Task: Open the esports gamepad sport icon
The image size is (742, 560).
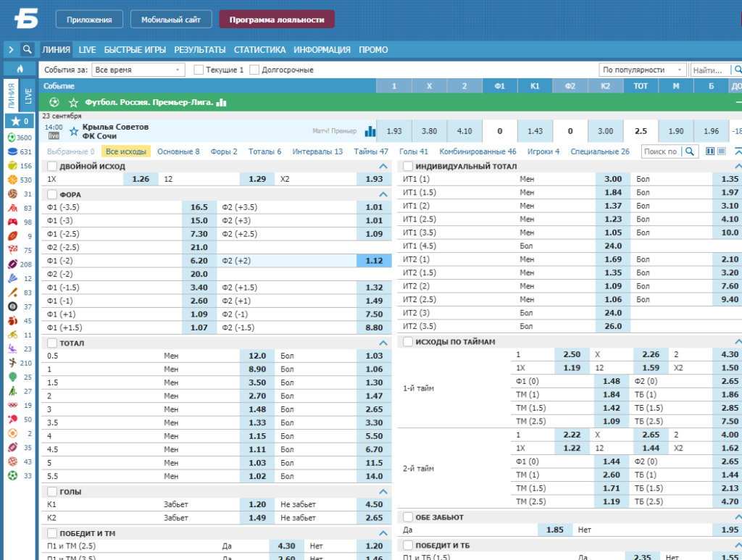Action: coord(13,222)
